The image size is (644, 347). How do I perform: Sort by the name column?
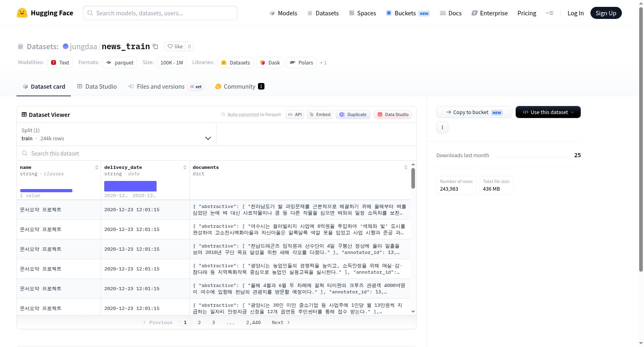click(97, 167)
